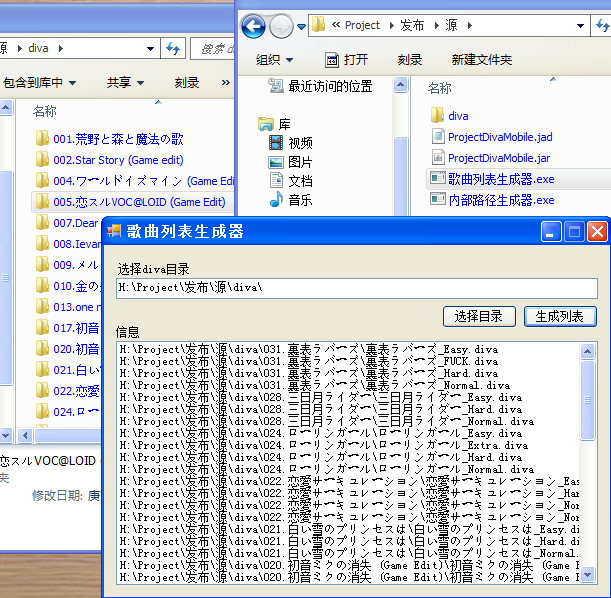Open the 组织 menu
The height and width of the screenshot is (598, 611).
coord(274,60)
